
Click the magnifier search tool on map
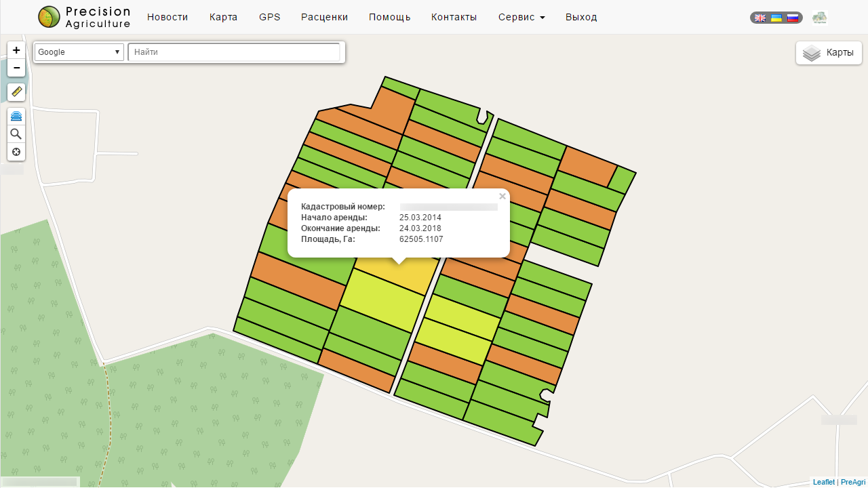click(x=16, y=134)
